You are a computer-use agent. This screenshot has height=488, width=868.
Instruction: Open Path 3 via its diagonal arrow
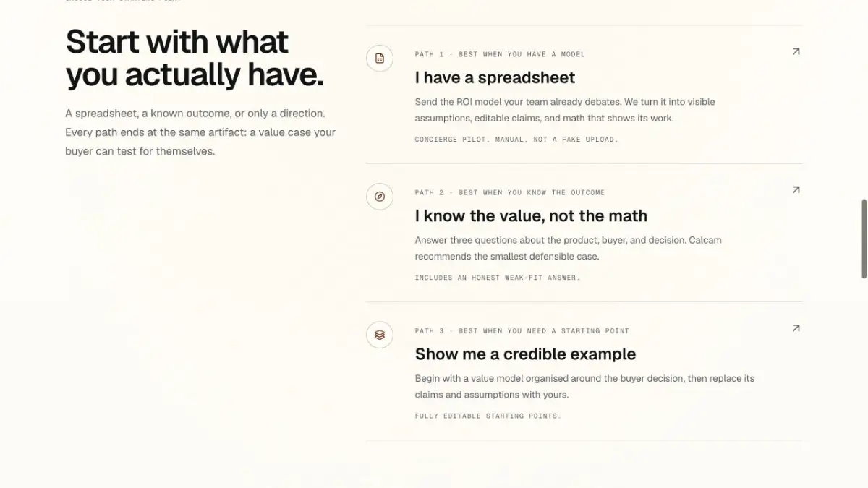[x=796, y=328]
